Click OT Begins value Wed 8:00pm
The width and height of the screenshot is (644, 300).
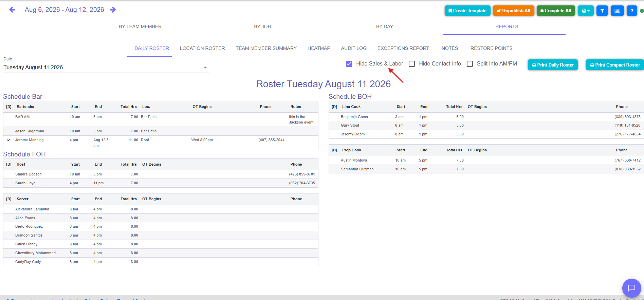[202, 140]
